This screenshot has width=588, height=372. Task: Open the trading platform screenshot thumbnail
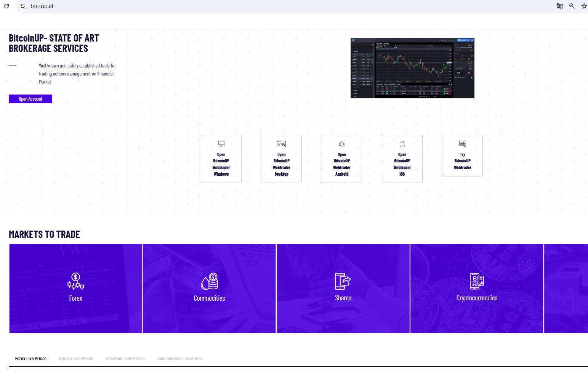(x=412, y=68)
